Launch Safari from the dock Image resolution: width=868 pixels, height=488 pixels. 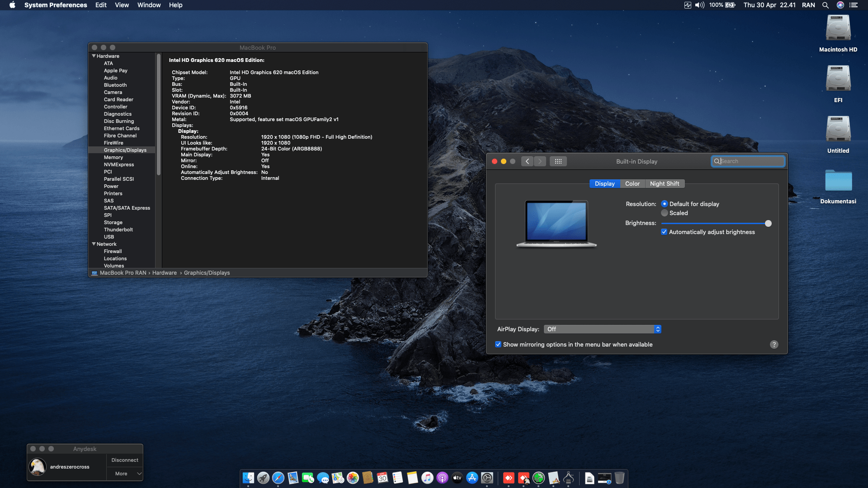point(278,478)
